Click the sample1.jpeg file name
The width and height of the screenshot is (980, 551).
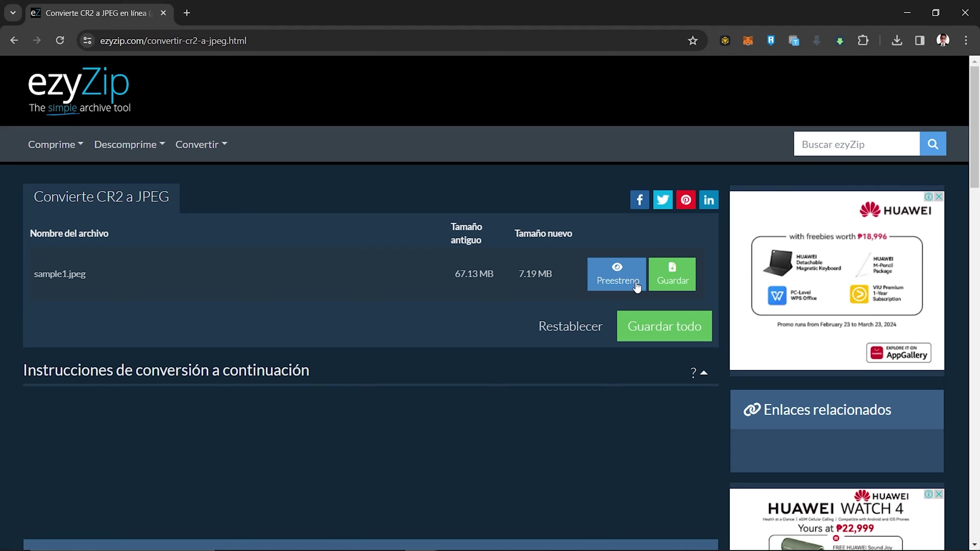[60, 274]
